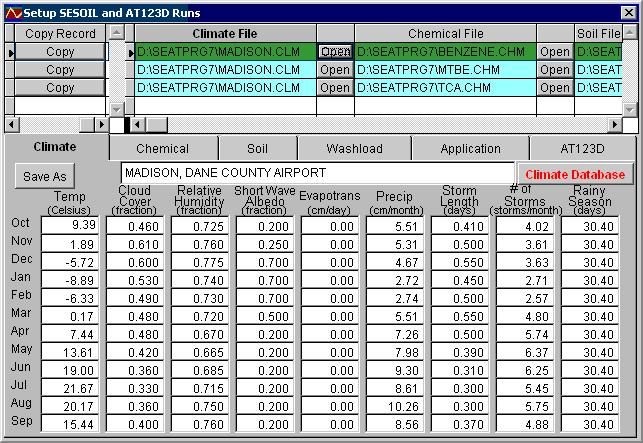Click November cloud cover field 0.610
This screenshot has width=643, height=443.
135,244
